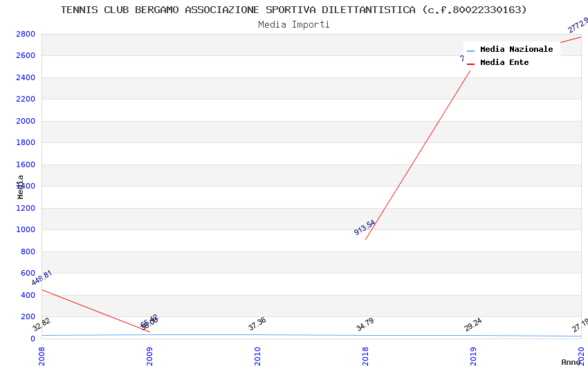
Task: Click the 913.54 data label
Action: tap(365, 227)
